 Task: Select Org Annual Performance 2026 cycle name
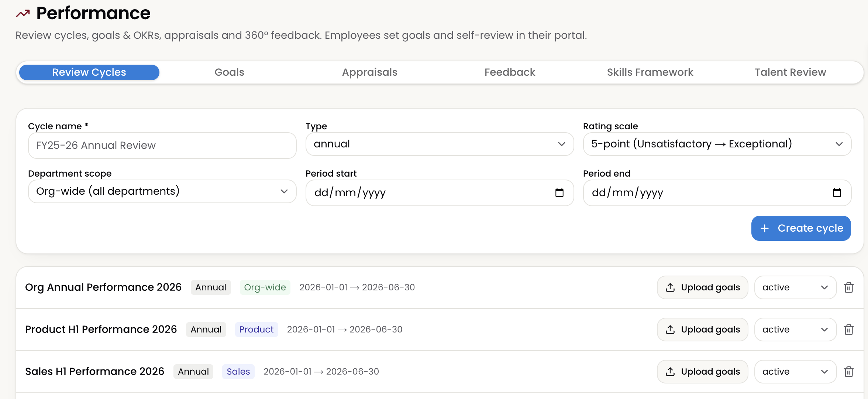point(103,287)
